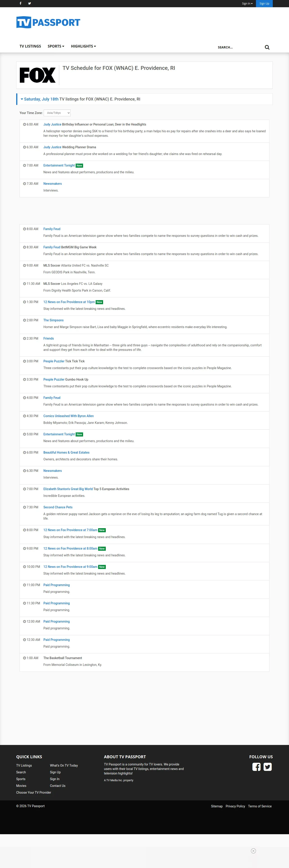Expand the Saturday, July 18th date picker

[x=39, y=99]
